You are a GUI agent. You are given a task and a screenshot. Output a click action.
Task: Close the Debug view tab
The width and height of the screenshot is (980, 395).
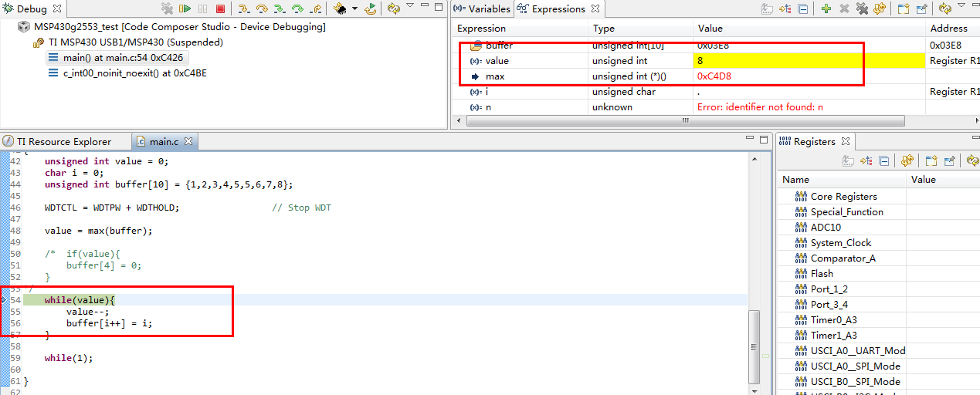point(57,9)
